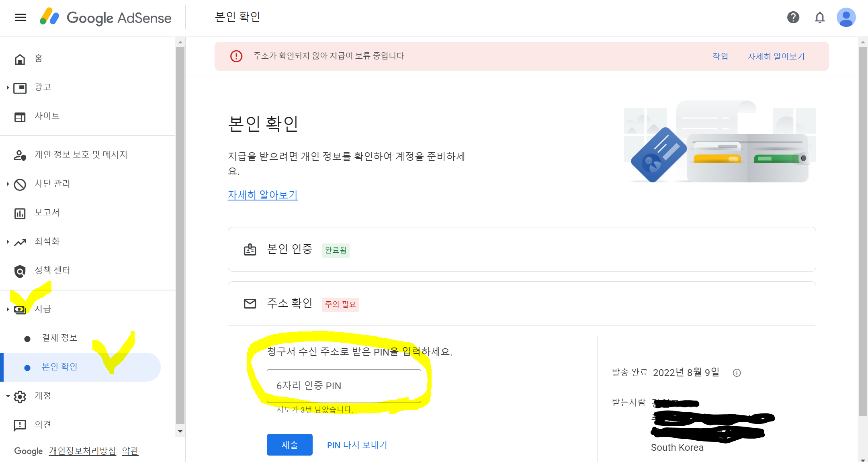Image resolution: width=868 pixels, height=462 pixels.
Task: Select 본인 확인 sidebar item
Action: 59,367
